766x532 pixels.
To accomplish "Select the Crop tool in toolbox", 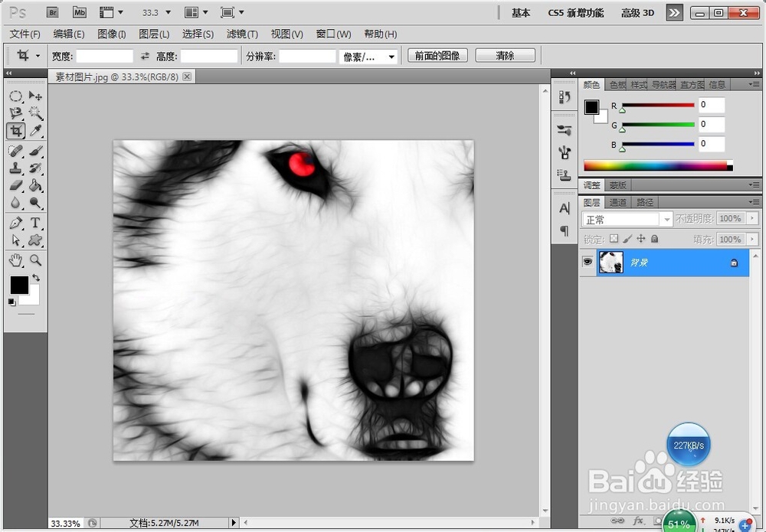I will (15, 131).
